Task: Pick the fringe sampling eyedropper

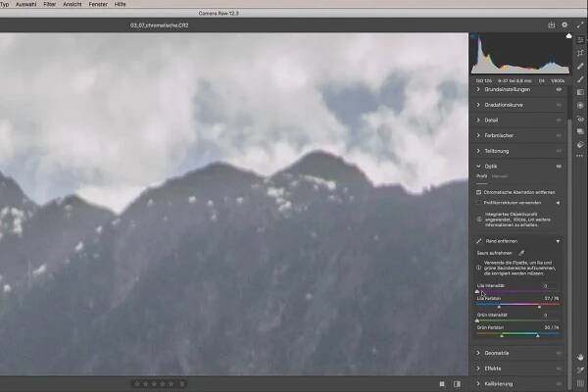Action: [x=521, y=253]
